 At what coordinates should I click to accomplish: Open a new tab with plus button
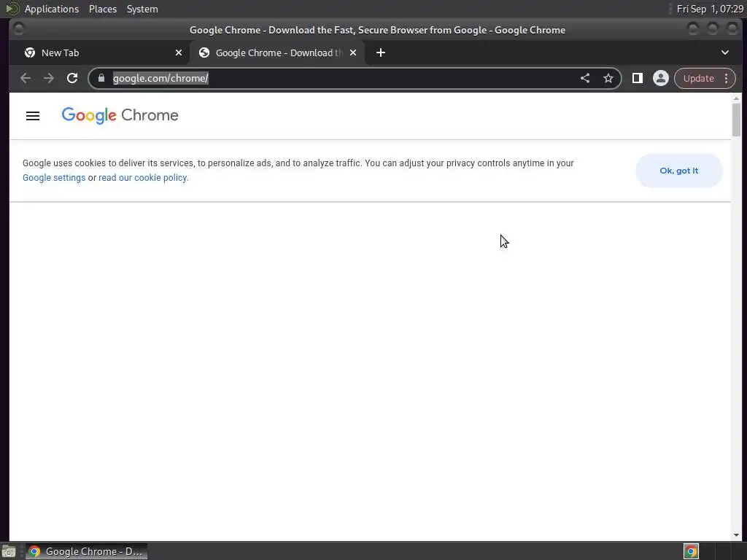[x=380, y=52]
